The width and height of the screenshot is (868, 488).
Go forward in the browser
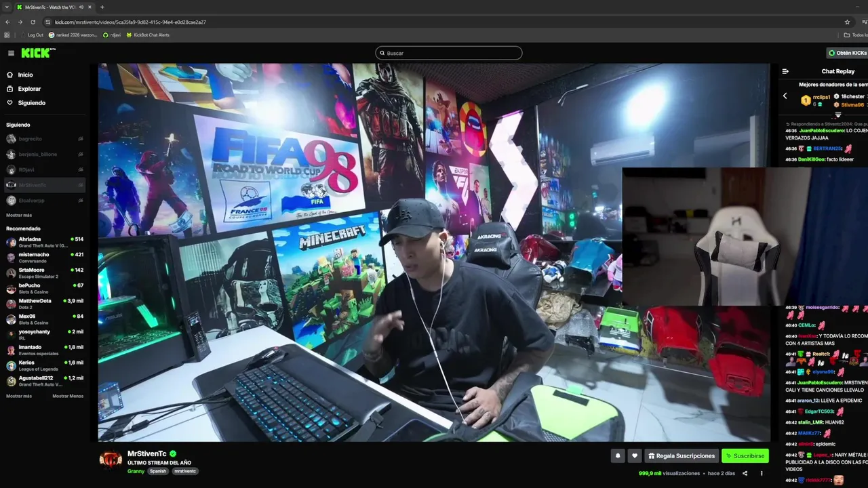(20, 22)
